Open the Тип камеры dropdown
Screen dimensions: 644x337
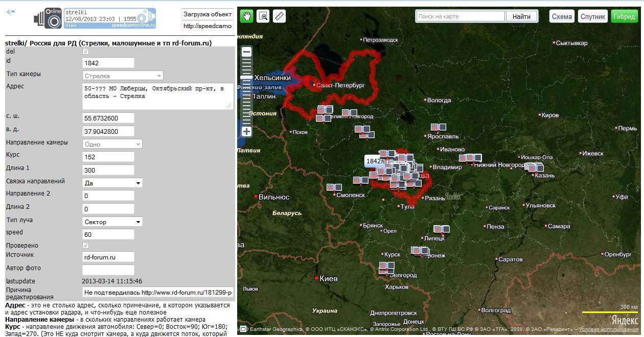coord(123,76)
